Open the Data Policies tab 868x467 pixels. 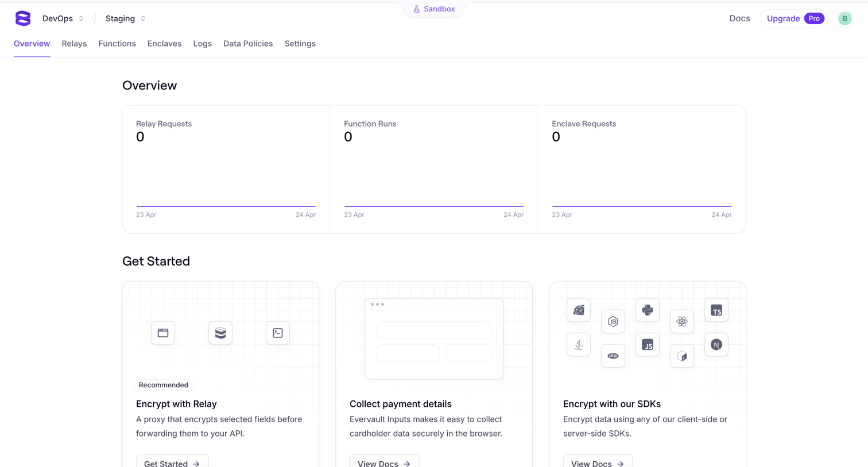pyautogui.click(x=248, y=44)
